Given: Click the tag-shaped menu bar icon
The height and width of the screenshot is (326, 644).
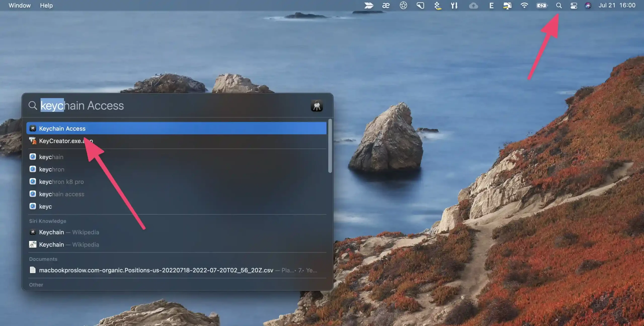Looking at the screenshot, I should point(420,5).
